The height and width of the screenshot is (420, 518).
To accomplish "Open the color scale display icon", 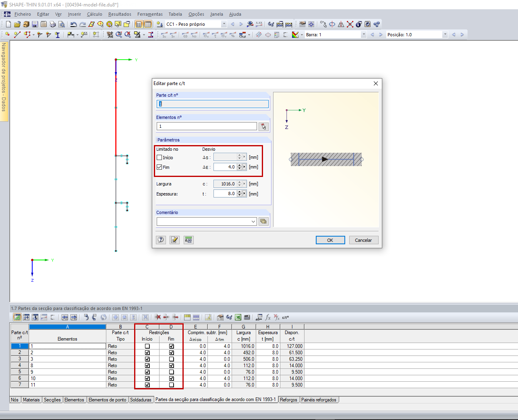I will point(295,35).
